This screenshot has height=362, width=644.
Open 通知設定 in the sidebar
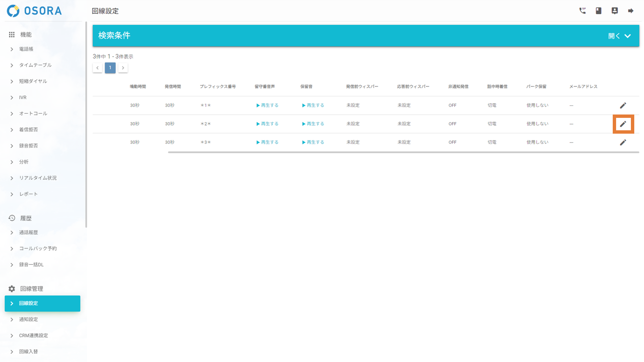click(28, 319)
